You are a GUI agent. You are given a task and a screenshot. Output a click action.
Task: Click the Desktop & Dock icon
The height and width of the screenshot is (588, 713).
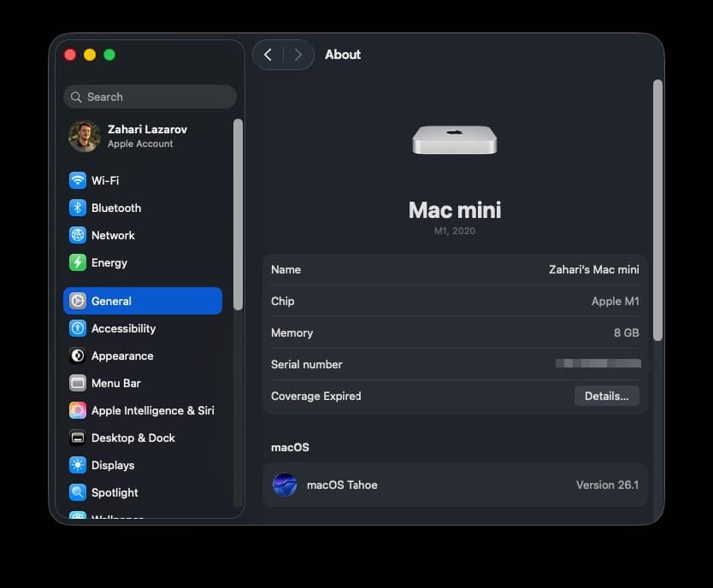click(x=78, y=438)
